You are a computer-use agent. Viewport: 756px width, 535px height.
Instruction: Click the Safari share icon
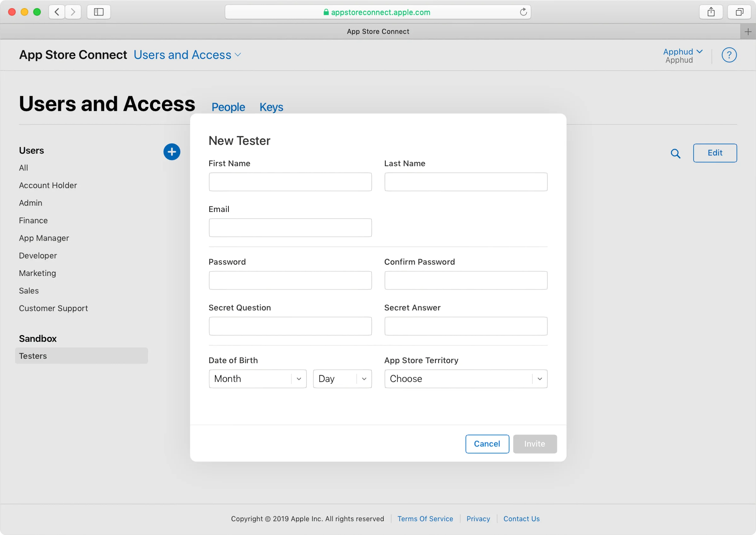[x=711, y=12]
